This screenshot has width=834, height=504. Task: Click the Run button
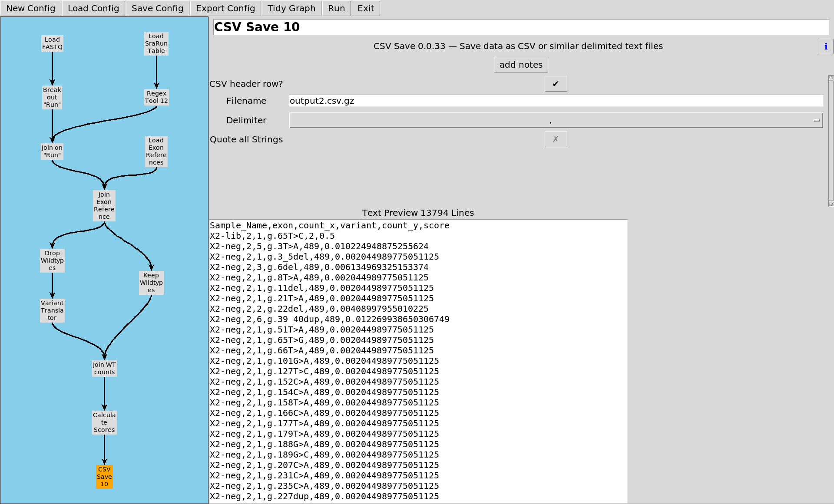coord(336,8)
